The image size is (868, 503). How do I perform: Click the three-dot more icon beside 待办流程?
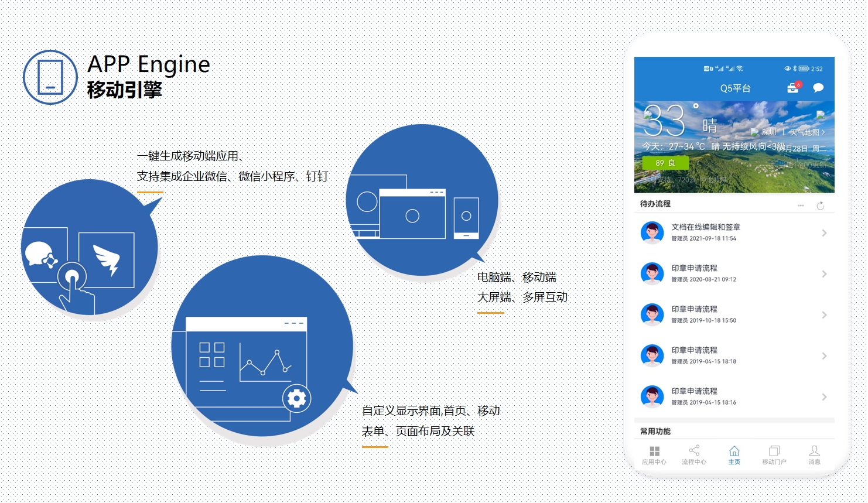[x=801, y=206]
